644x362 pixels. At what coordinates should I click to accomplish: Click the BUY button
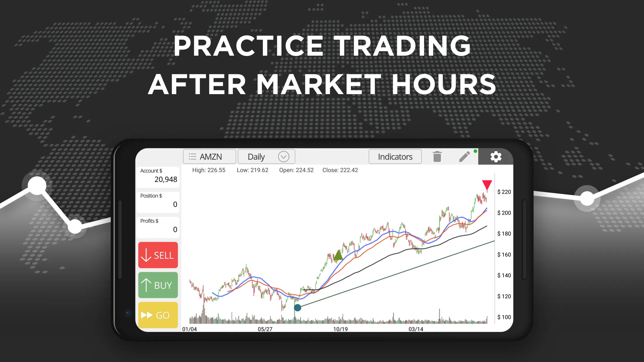point(158,285)
